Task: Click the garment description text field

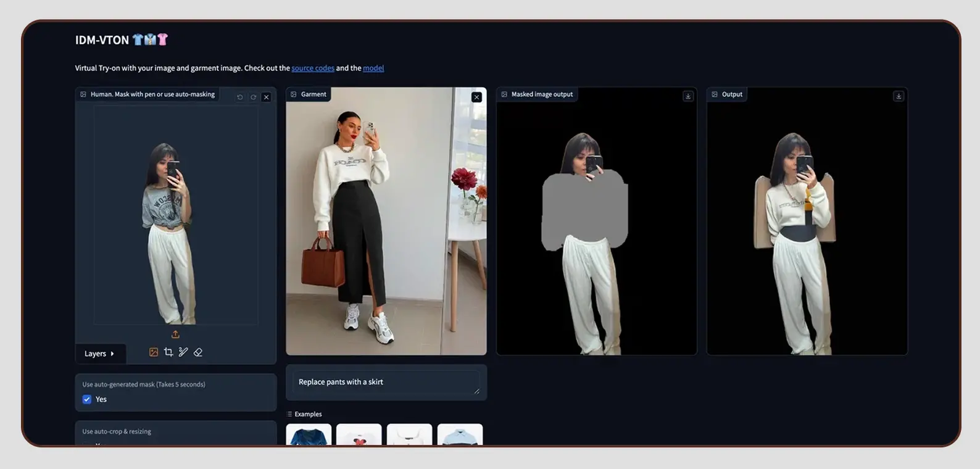Action: 386,382
